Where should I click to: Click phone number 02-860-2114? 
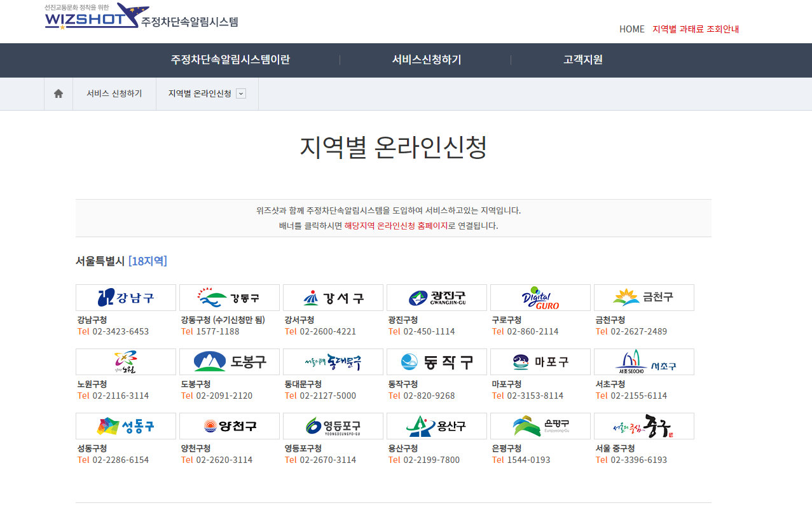pos(533,331)
